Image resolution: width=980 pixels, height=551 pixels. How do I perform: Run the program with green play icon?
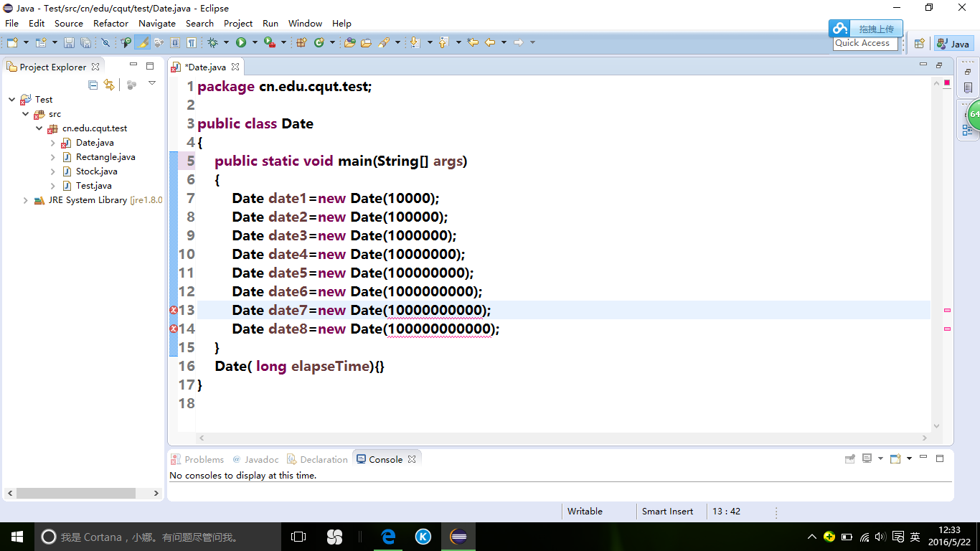(240, 42)
